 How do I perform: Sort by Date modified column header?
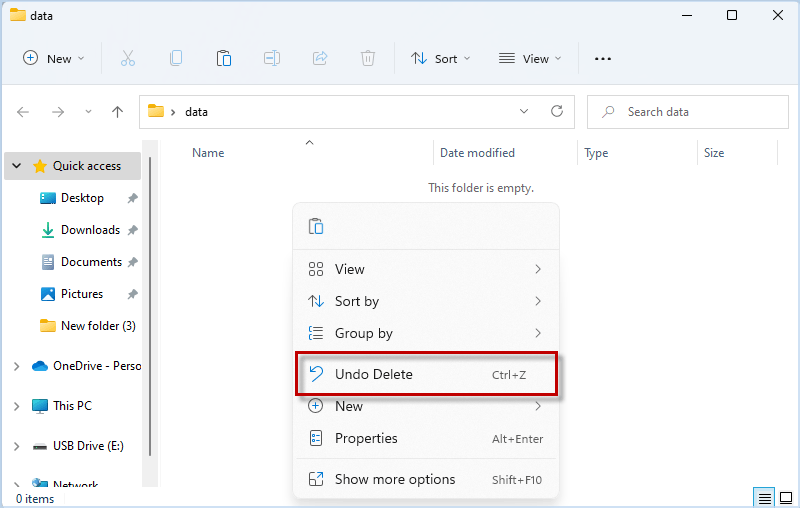477,153
